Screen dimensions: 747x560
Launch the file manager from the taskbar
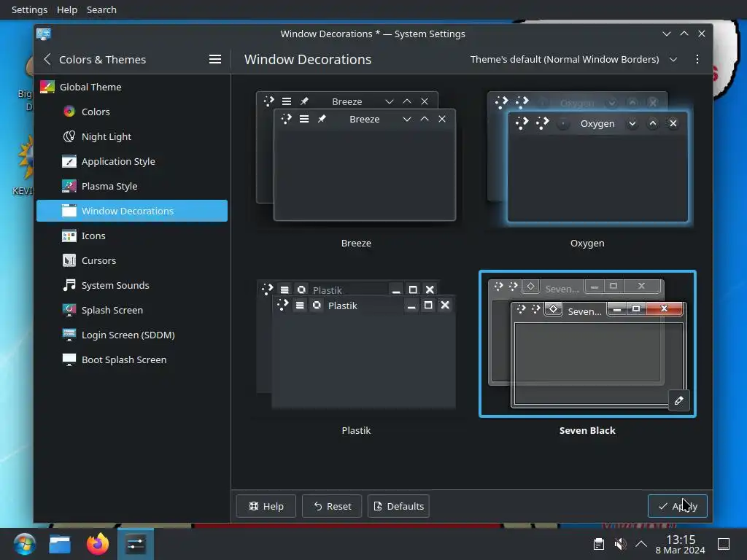pyautogui.click(x=60, y=544)
